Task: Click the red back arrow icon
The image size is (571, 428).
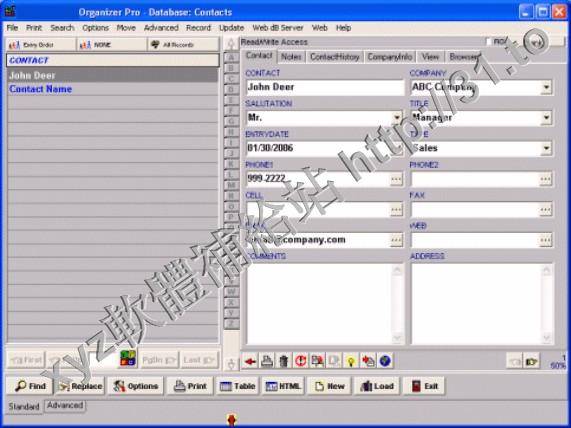Action: [250, 361]
